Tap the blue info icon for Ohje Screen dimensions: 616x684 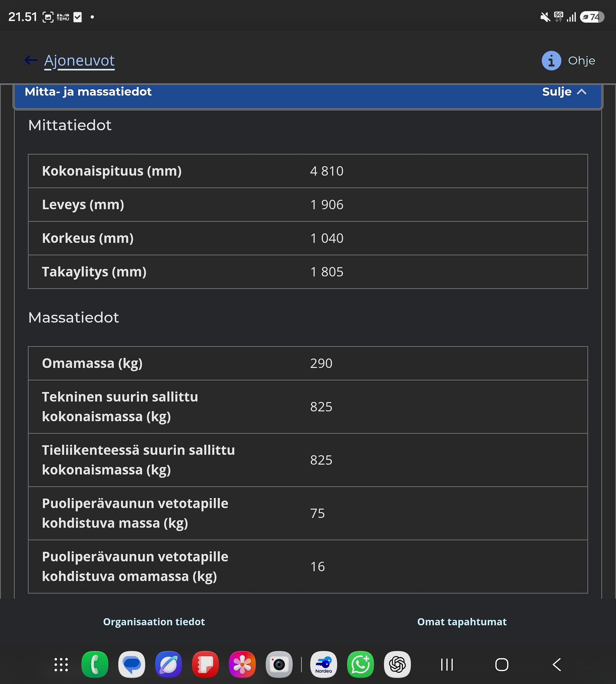click(551, 60)
